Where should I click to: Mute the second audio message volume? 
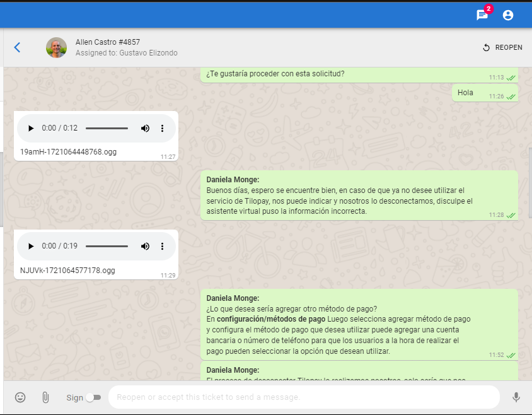(145, 246)
